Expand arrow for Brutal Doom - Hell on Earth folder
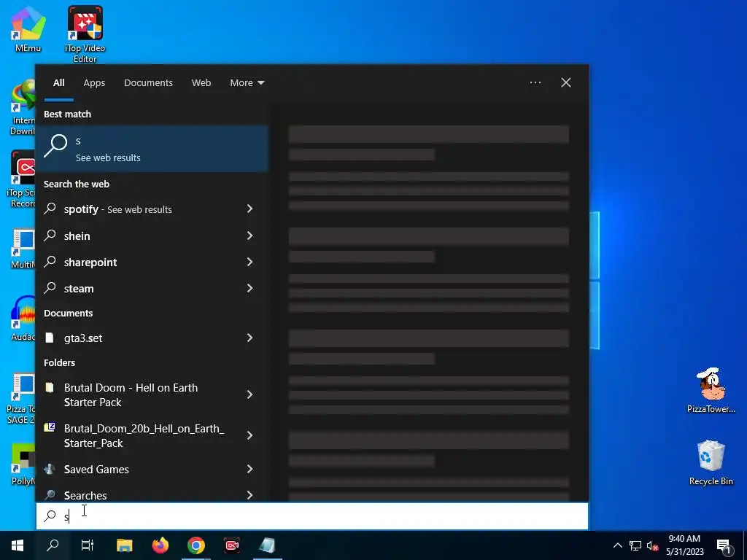 pos(249,394)
